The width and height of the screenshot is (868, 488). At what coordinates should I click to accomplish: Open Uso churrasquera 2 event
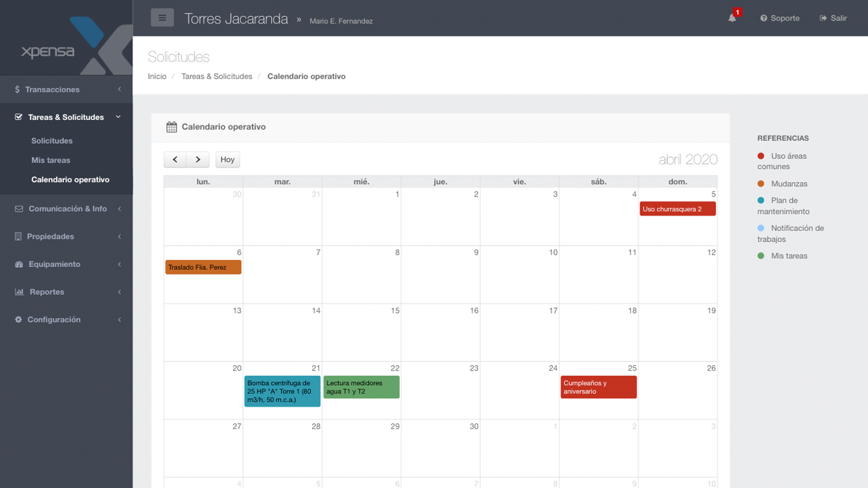click(678, 209)
